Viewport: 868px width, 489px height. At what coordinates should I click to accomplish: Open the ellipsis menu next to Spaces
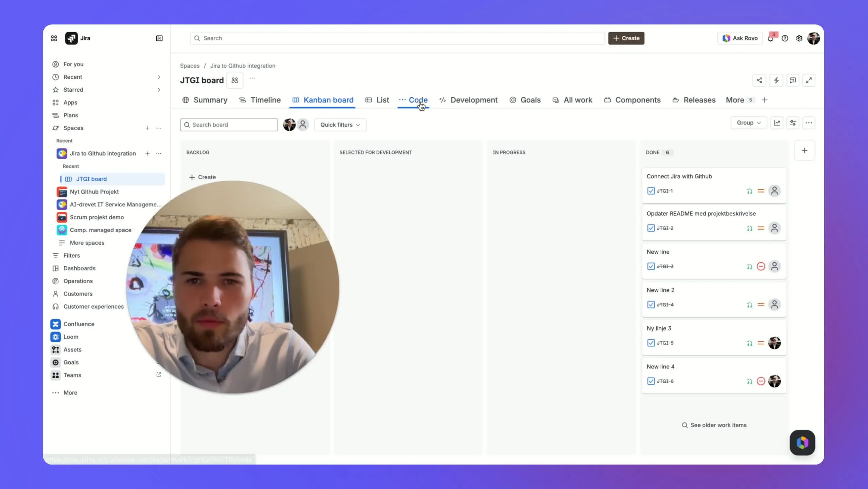pyautogui.click(x=159, y=128)
